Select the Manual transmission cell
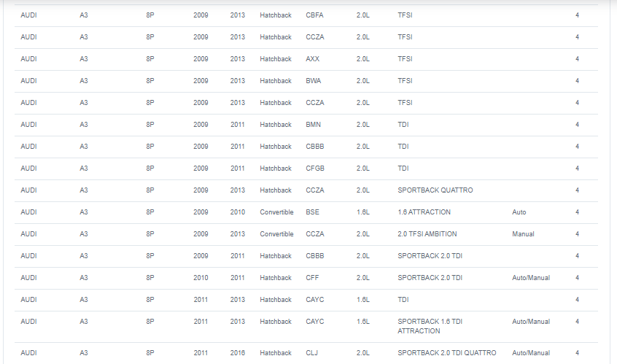 (523, 233)
